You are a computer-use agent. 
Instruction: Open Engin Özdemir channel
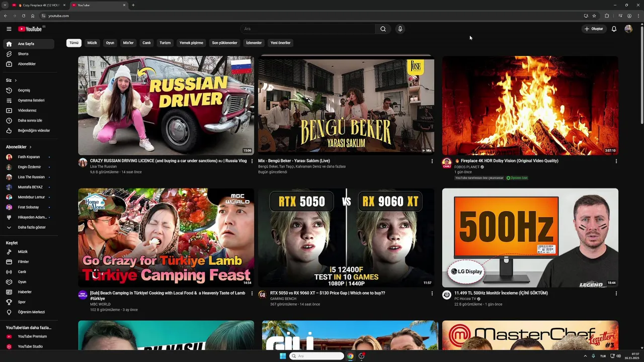click(28, 167)
